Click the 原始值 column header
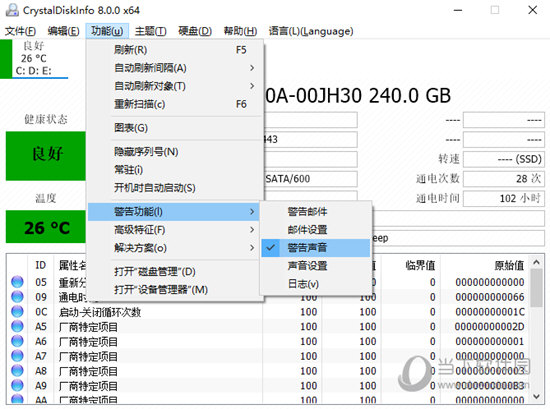The width and height of the screenshot is (550, 409). (509, 265)
